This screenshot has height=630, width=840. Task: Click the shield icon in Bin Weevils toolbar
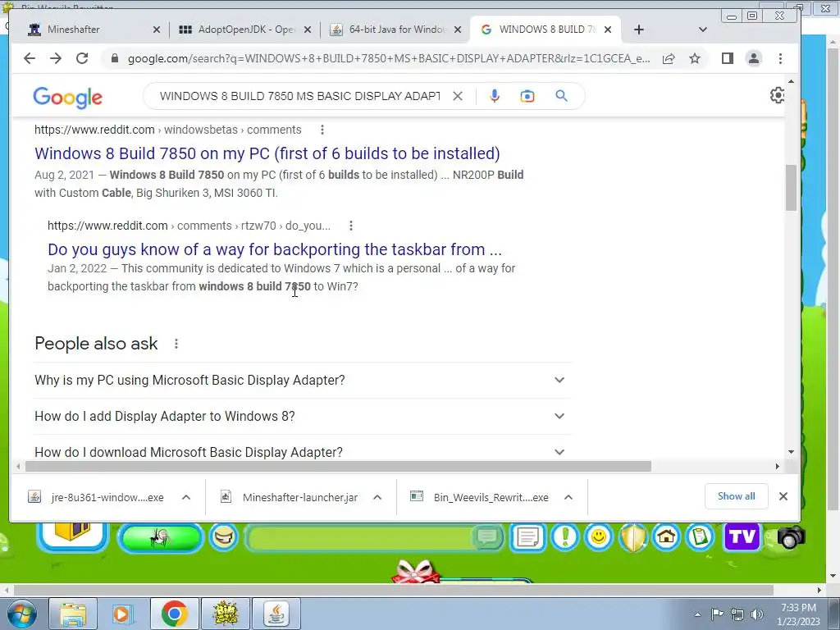(x=632, y=536)
